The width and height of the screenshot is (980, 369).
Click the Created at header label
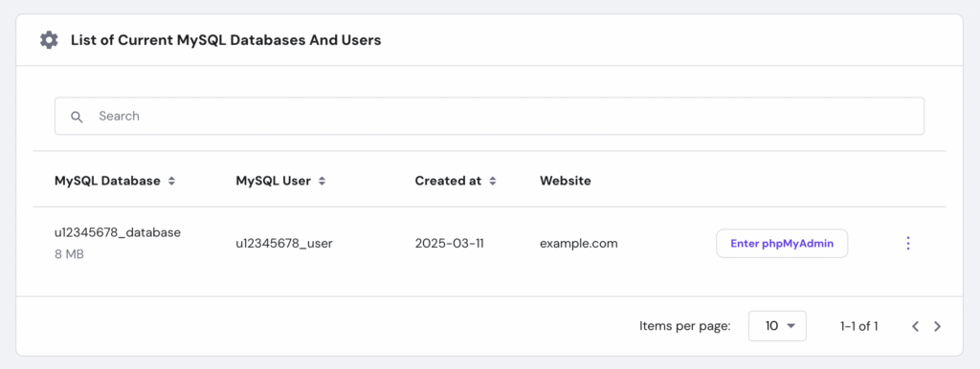tap(448, 181)
